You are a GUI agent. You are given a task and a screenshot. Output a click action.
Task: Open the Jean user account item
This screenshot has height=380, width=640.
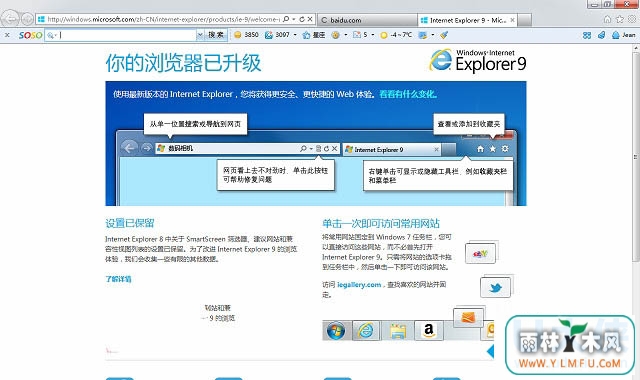point(623,35)
